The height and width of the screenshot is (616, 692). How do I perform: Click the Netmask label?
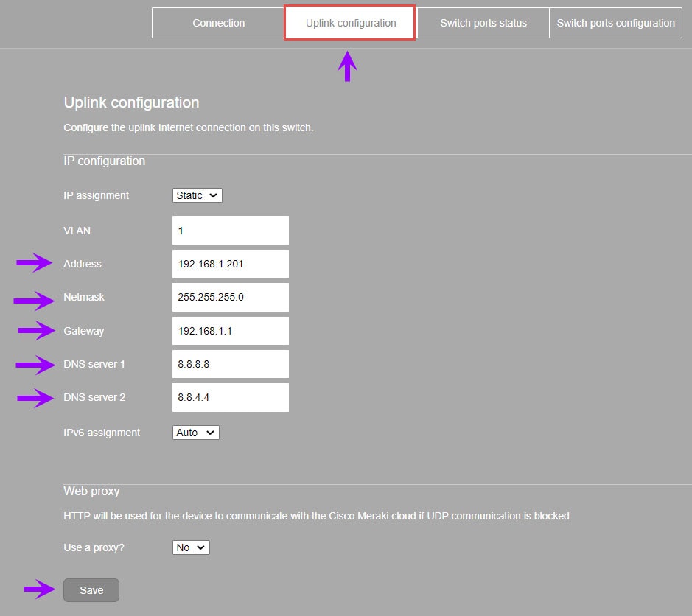[84, 297]
